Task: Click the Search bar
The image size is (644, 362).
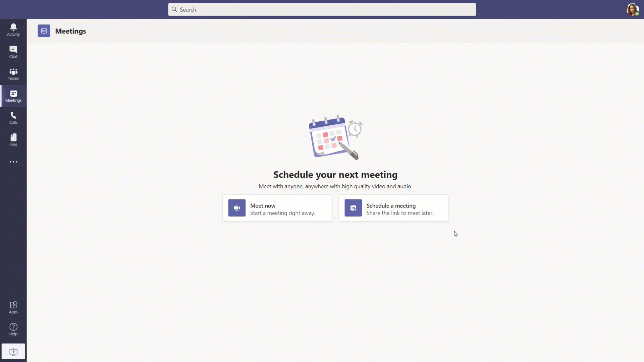Action: 322,9
